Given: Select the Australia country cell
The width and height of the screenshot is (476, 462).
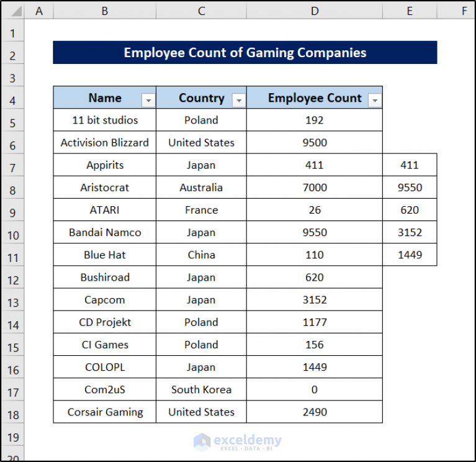Looking at the screenshot, I should click(x=201, y=188).
